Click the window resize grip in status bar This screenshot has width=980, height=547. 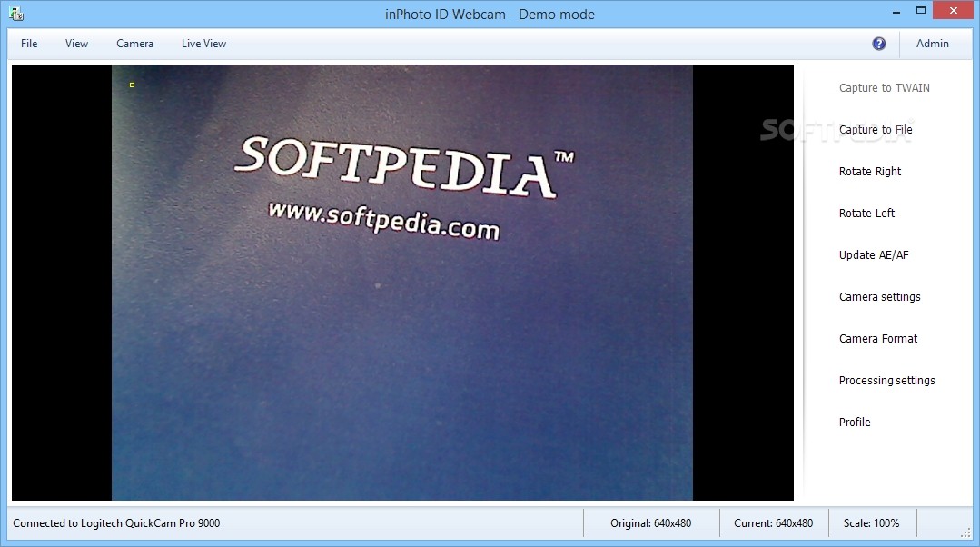(965, 532)
